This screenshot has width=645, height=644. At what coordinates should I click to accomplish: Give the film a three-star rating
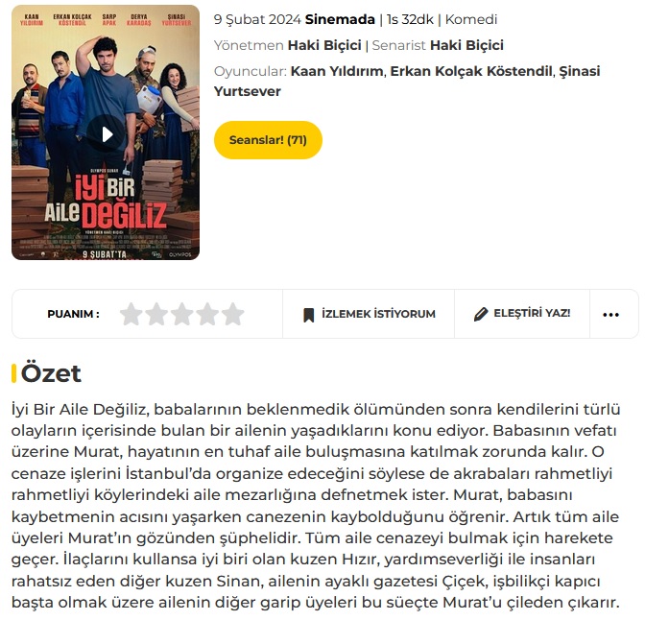[181, 314]
